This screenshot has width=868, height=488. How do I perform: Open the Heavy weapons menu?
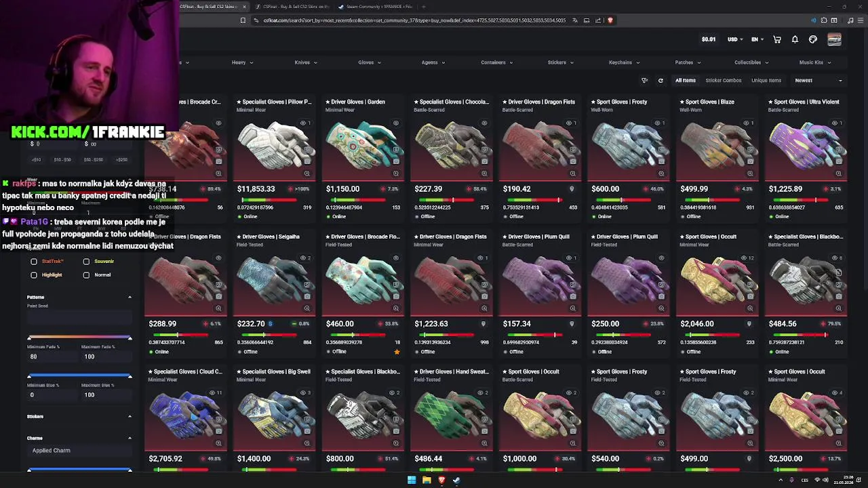pyautogui.click(x=242, y=62)
